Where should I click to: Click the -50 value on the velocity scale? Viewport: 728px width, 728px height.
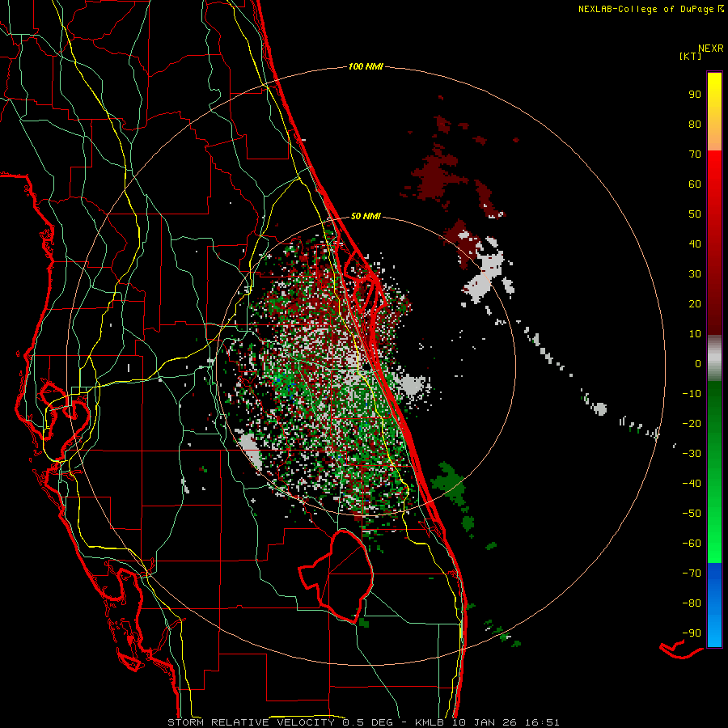tap(692, 514)
